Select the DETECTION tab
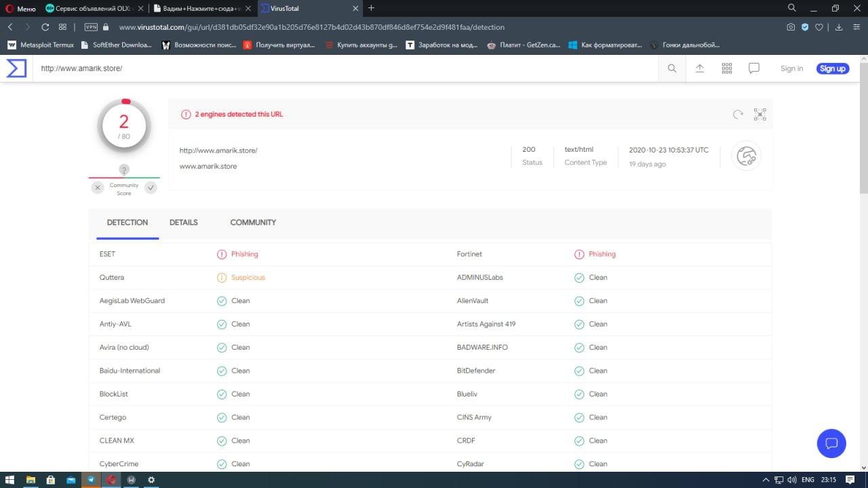The height and width of the screenshot is (488, 868). [127, 222]
